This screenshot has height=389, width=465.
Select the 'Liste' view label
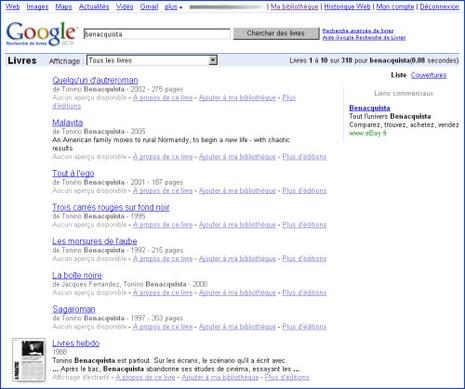tap(399, 75)
